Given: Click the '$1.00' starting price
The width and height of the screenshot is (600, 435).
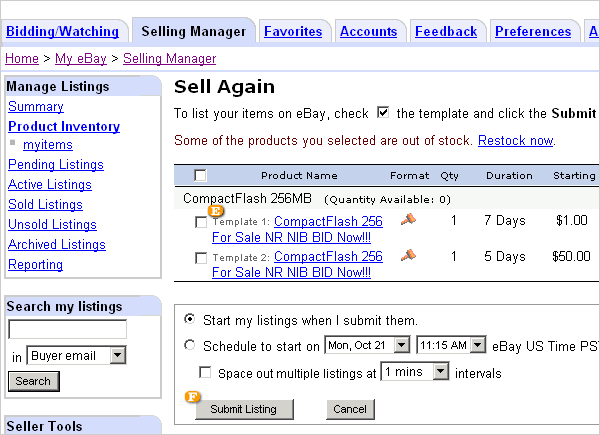Looking at the screenshot, I should click(x=572, y=220).
